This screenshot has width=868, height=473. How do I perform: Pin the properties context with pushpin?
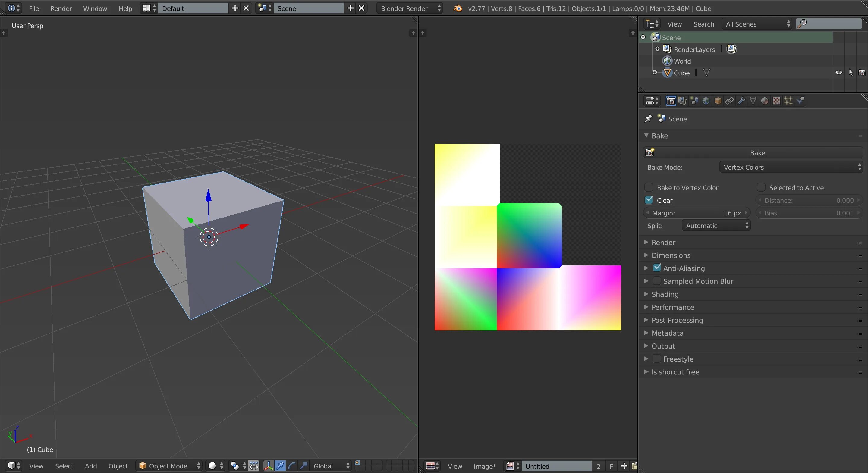(x=648, y=119)
